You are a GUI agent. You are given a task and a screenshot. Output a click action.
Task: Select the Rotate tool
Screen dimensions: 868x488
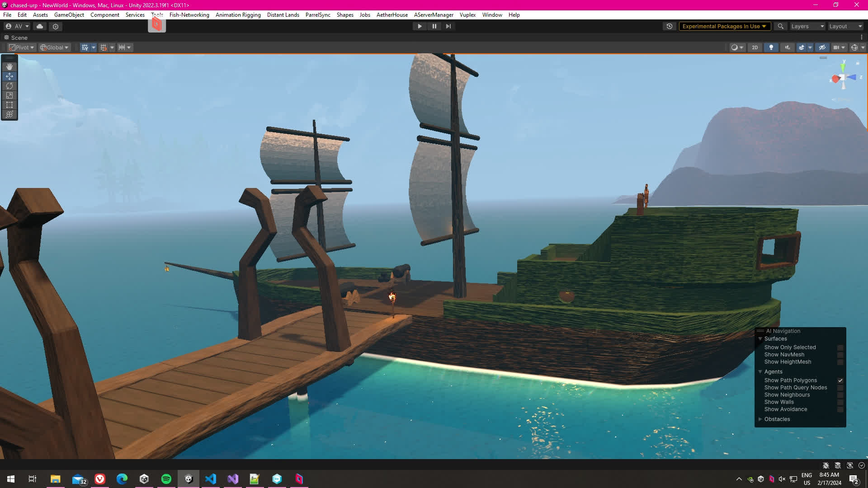point(9,86)
